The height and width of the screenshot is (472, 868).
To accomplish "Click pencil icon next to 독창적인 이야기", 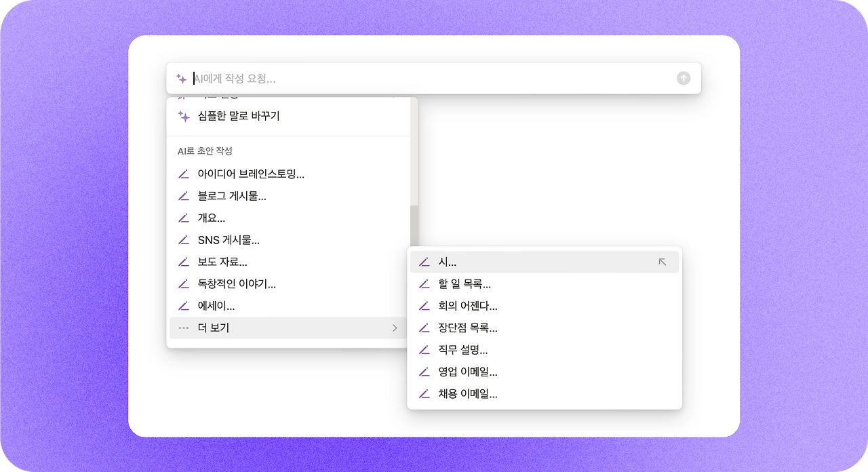I will point(183,283).
